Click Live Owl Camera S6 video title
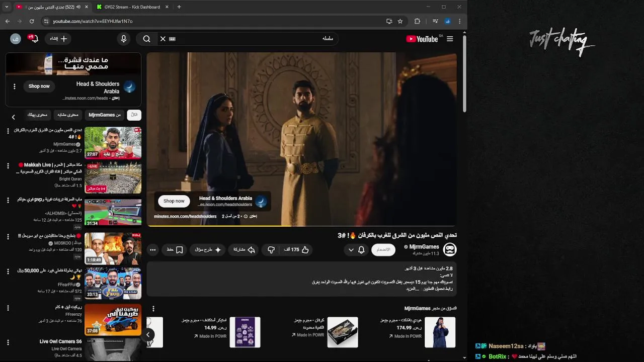Image resolution: width=644 pixels, height=362 pixels. click(60, 341)
